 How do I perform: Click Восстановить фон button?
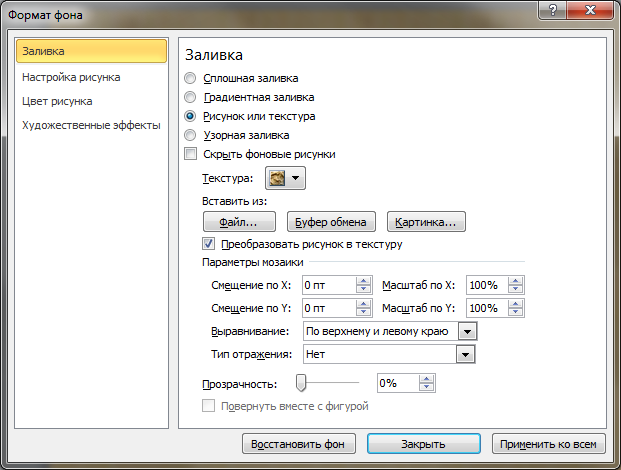(299, 444)
